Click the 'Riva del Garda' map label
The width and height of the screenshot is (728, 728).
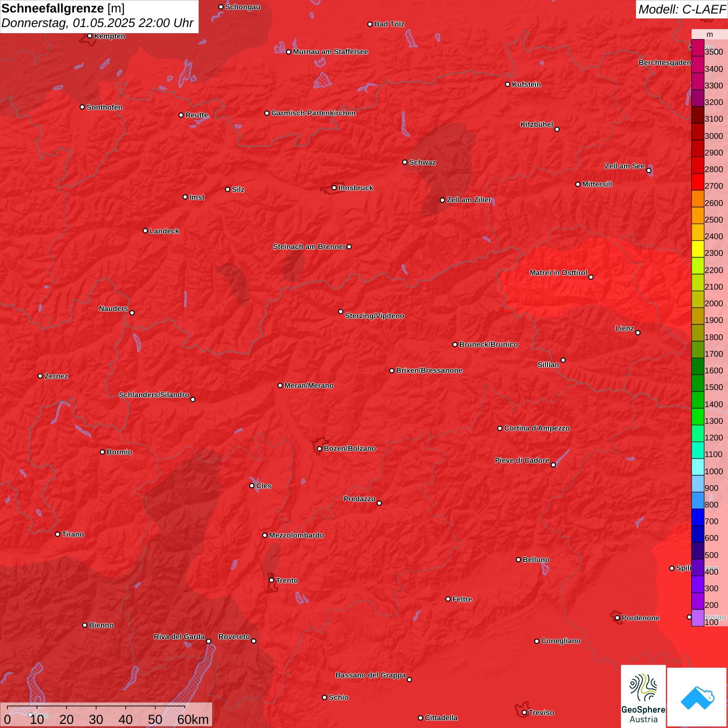179,636
